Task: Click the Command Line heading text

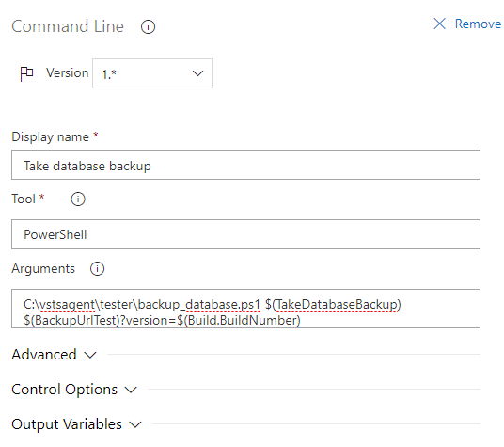Action: [x=68, y=26]
